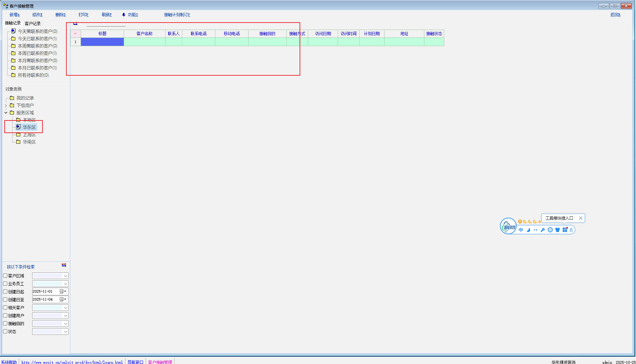
Task: Click the wrench tool icon in floating toolbar
Action: pyautogui.click(x=543, y=230)
